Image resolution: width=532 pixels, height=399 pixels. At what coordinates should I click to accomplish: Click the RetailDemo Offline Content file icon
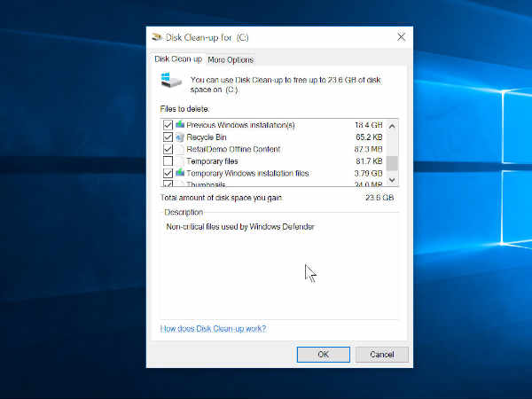click(180, 149)
